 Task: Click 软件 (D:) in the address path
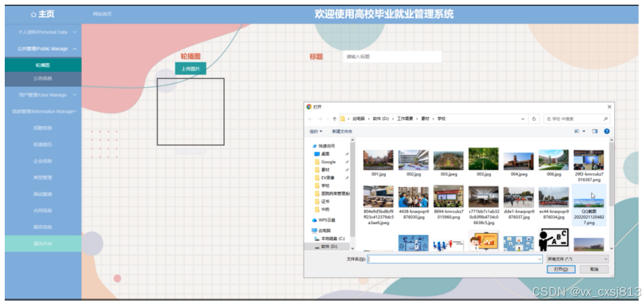click(x=380, y=119)
